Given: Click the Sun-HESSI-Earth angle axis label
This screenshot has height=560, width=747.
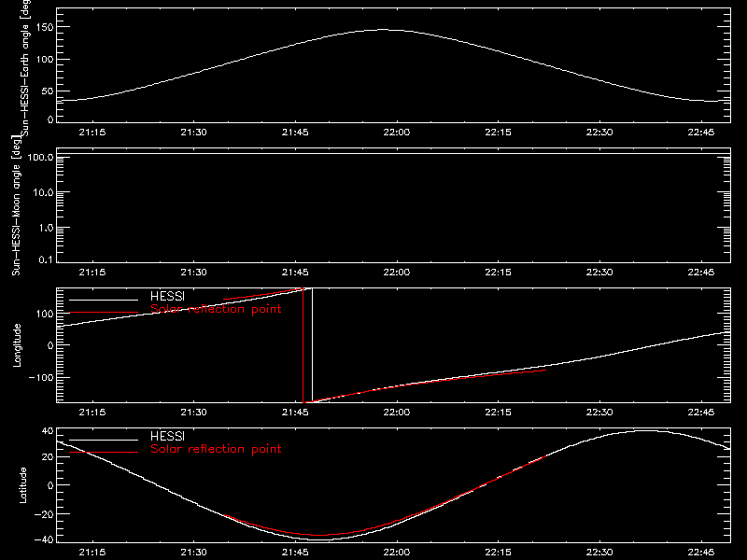Looking at the screenshot, I should point(25,68).
